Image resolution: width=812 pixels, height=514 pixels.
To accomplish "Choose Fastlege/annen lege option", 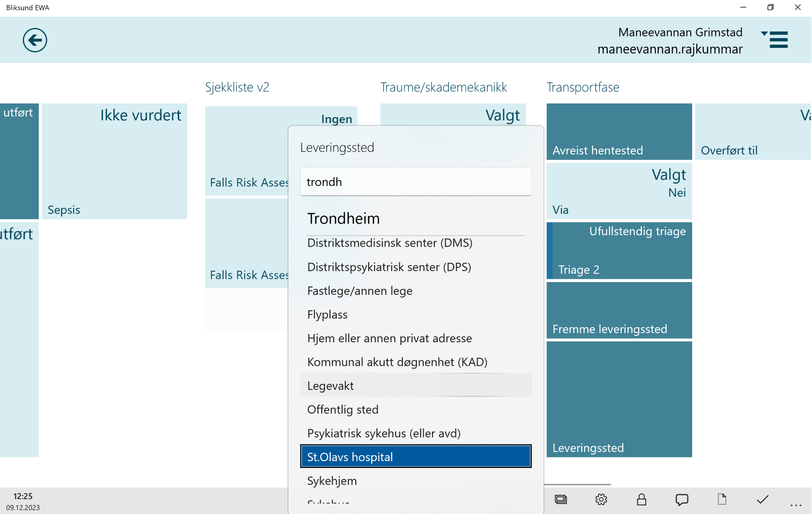I will (416, 291).
